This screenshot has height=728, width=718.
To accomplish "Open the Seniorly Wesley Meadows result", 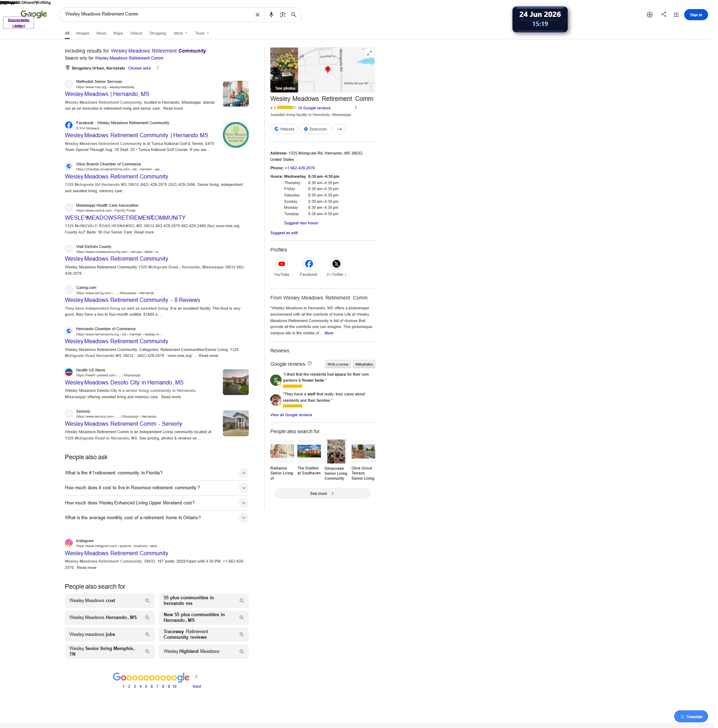I will [123, 424].
